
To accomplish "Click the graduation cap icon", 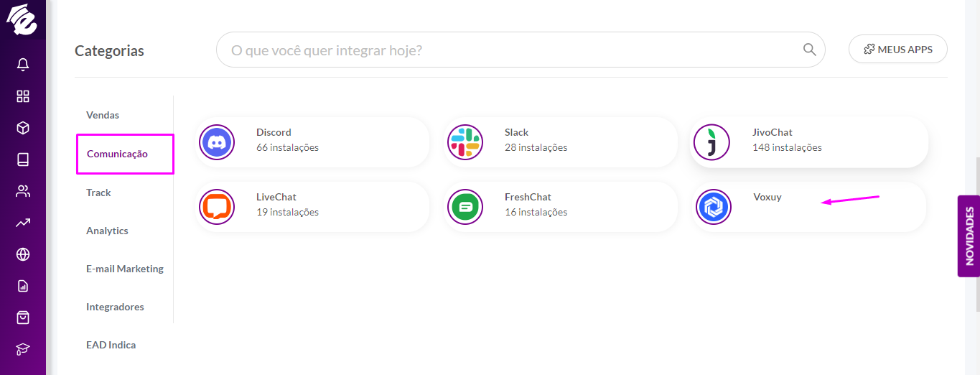I will click(x=23, y=349).
